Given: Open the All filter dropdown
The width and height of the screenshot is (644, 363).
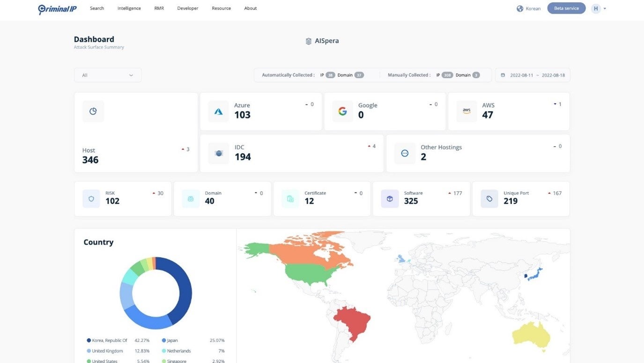Looking at the screenshot, I should [x=108, y=75].
